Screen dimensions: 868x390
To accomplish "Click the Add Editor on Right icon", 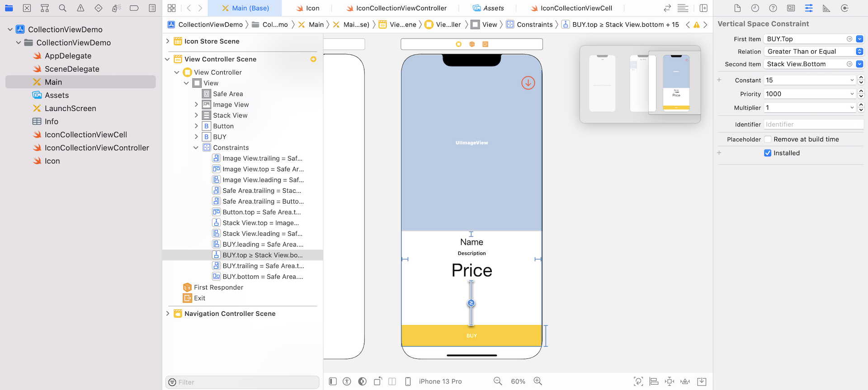I will point(703,8).
